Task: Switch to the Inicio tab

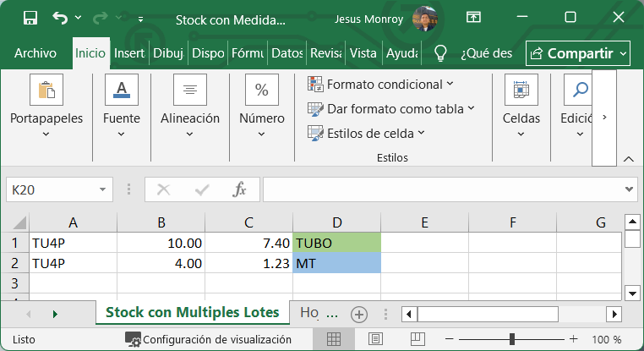Action: [x=90, y=53]
